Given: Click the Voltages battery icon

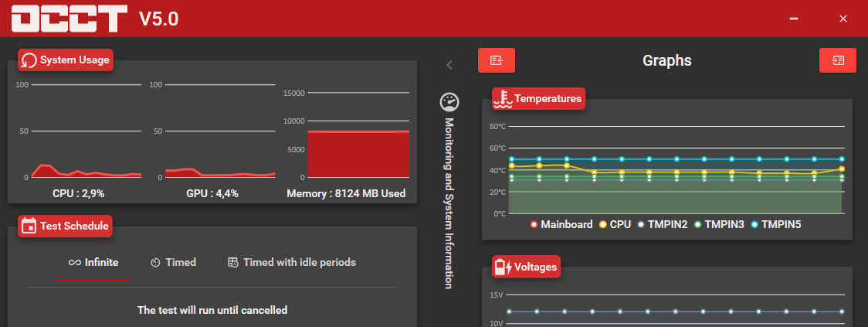Looking at the screenshot, I should 504,267.
